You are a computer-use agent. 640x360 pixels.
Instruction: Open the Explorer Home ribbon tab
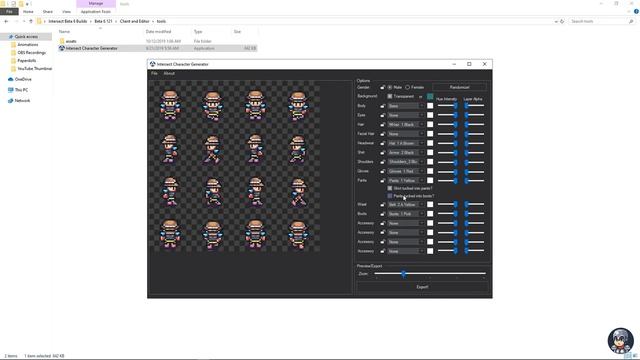pos(28,11)
